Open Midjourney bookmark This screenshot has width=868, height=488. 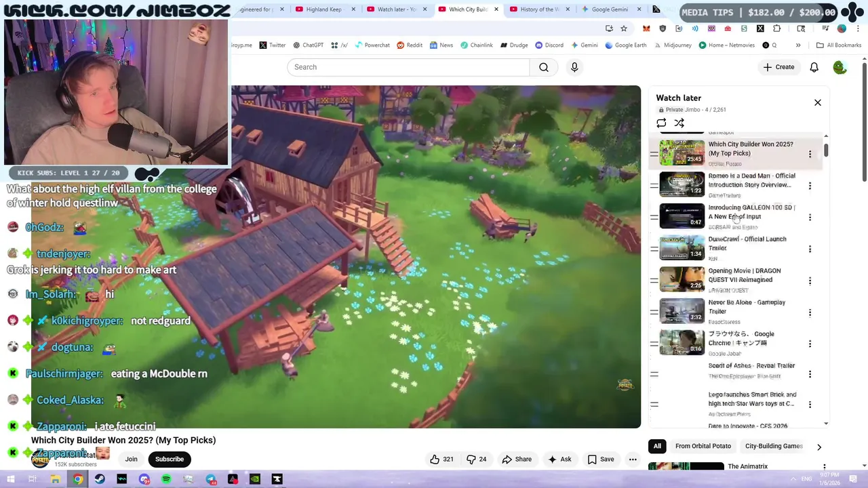click(x=672, y=45)
